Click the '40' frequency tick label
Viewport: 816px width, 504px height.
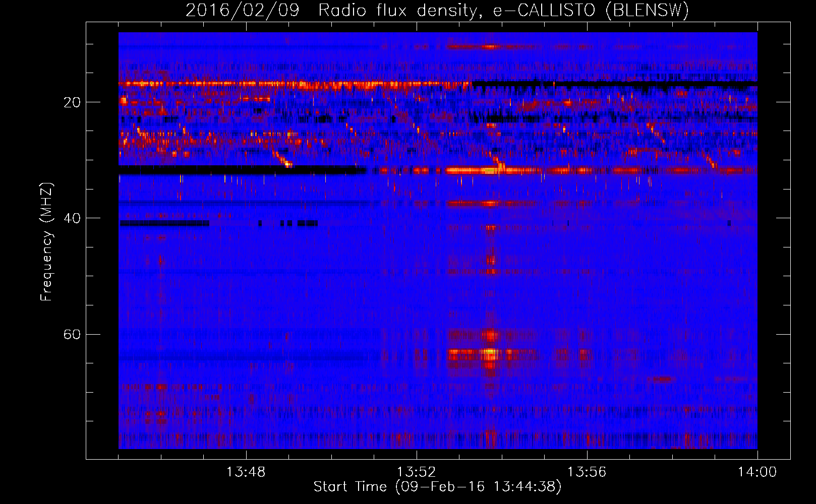(72, 218)
